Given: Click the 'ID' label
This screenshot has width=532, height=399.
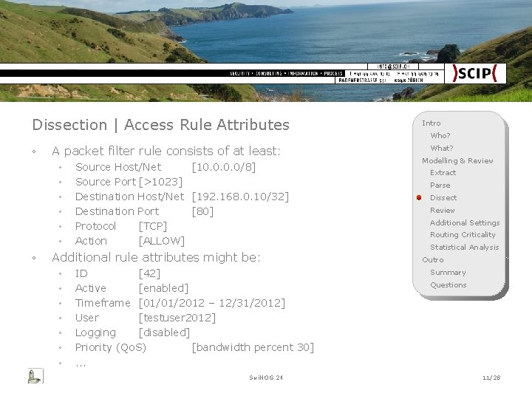Looking at the screenshot, I should [x=81, y=273].
